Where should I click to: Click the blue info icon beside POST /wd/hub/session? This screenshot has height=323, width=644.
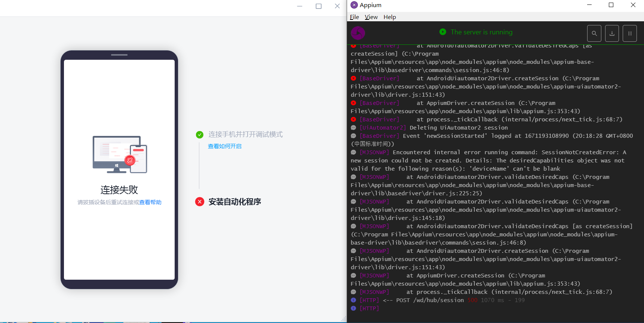click(x=353, y=300)
